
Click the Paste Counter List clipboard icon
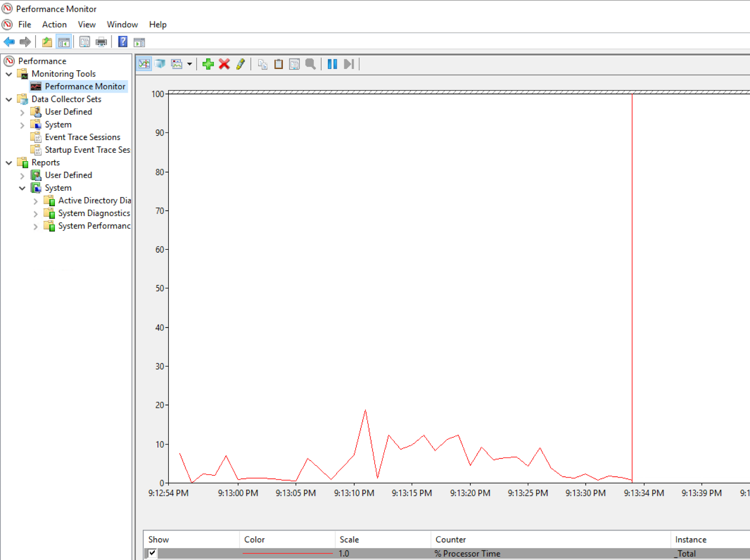coord(278,64)
